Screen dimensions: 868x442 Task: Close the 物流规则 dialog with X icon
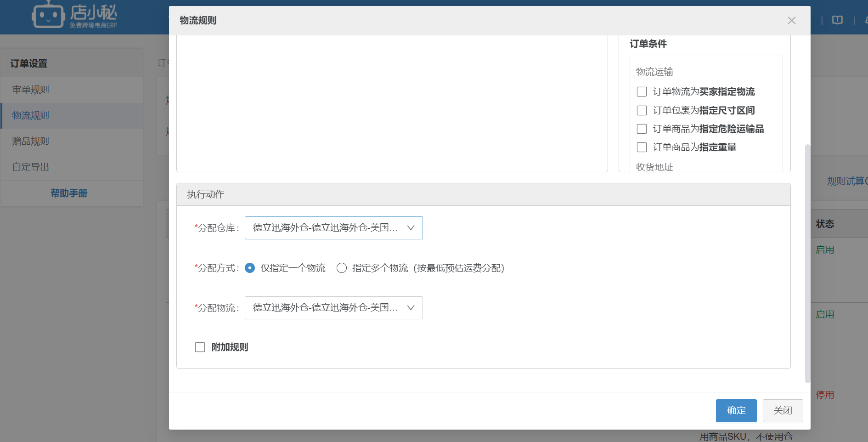point(791,21)
